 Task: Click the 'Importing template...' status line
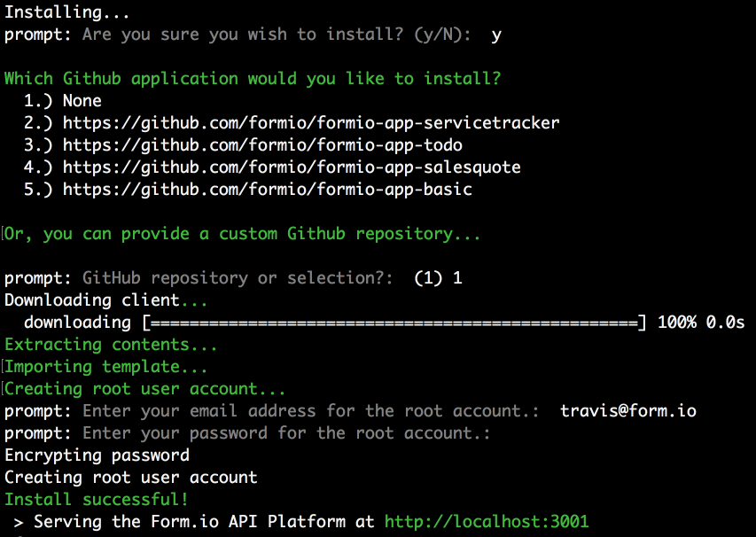pyautogui.click(x=106, y=367)
